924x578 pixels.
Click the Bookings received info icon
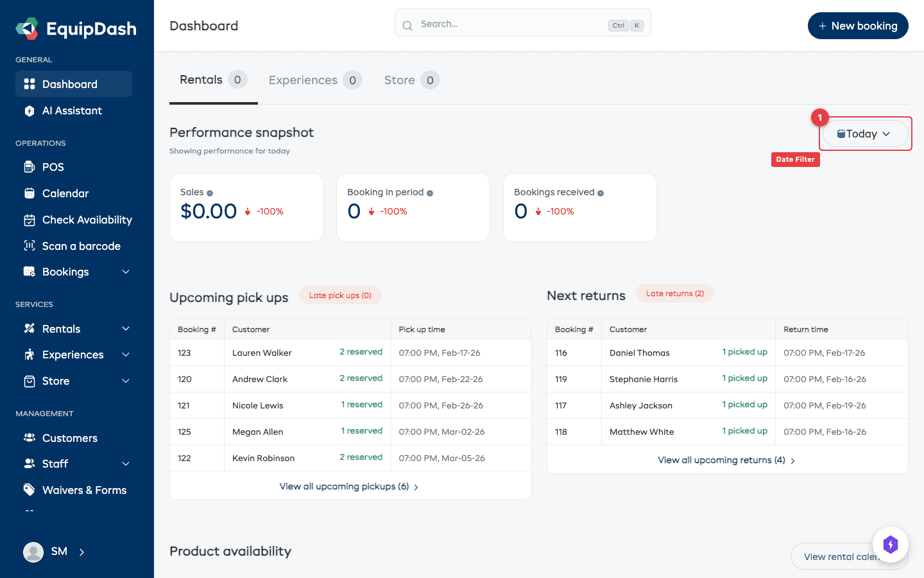coord(601,192)
